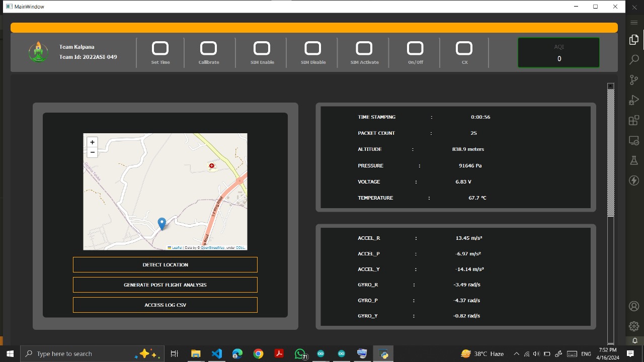
Task: Open the VS Code Explorer sidebar icon
Action: 634,40
